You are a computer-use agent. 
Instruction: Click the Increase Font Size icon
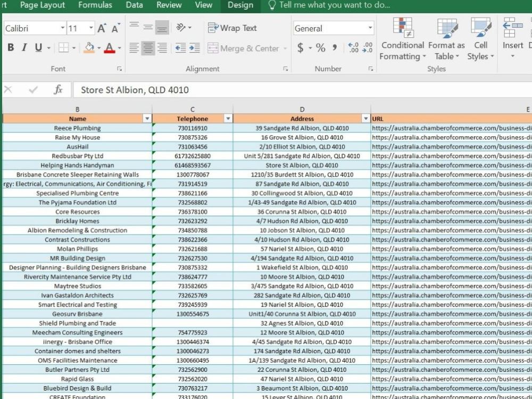(102, 28)
